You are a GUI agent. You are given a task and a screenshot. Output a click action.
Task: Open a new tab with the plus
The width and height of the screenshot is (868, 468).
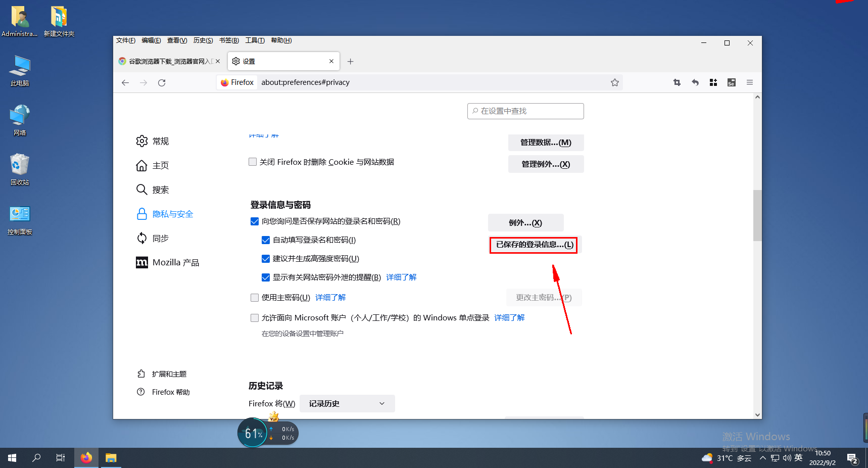click(x=350, y=61)
